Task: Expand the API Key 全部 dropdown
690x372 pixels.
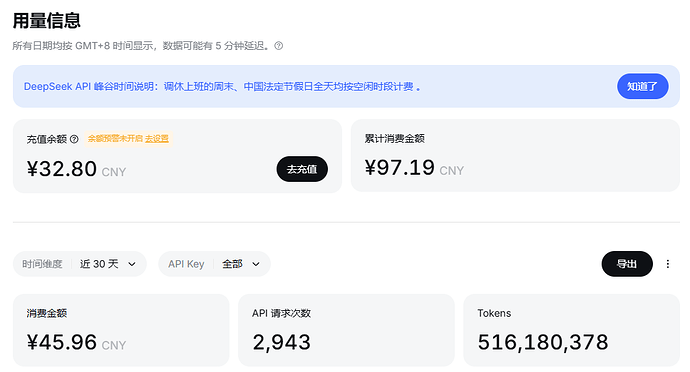Action: click(x=214, y=264)
